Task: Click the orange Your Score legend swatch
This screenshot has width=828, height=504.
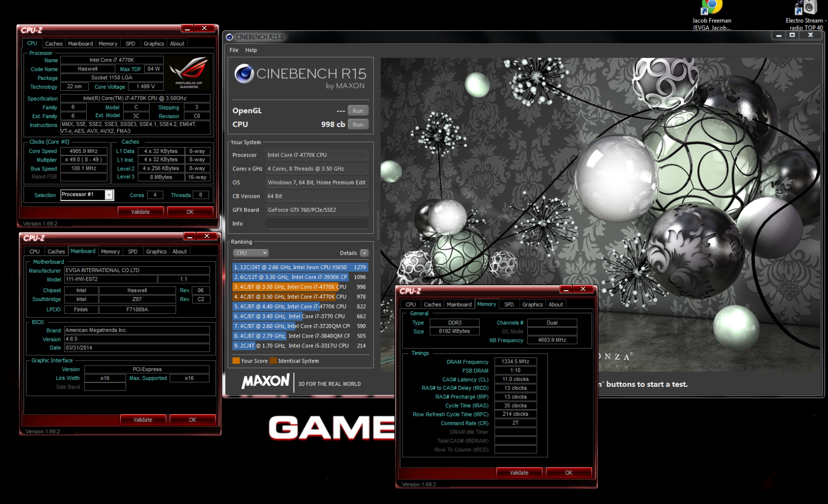Action: pyautogui.click(x=236, y=361)
